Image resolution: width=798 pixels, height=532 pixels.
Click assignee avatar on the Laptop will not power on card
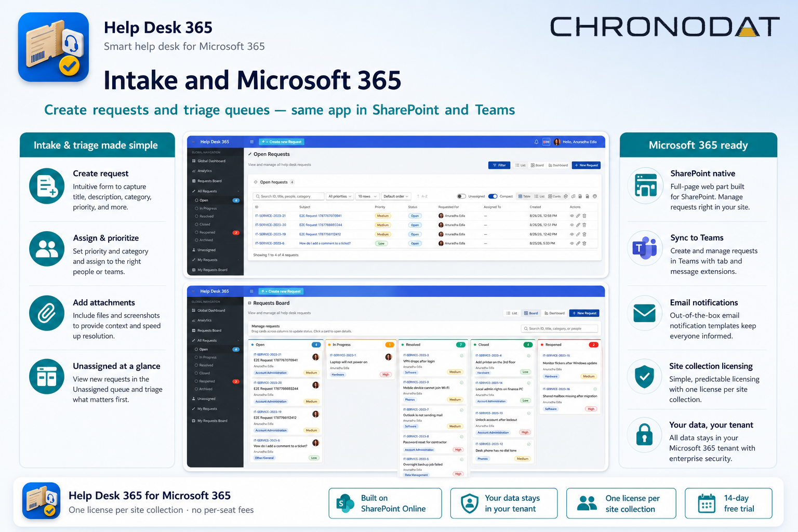click(x=388, y=357)
